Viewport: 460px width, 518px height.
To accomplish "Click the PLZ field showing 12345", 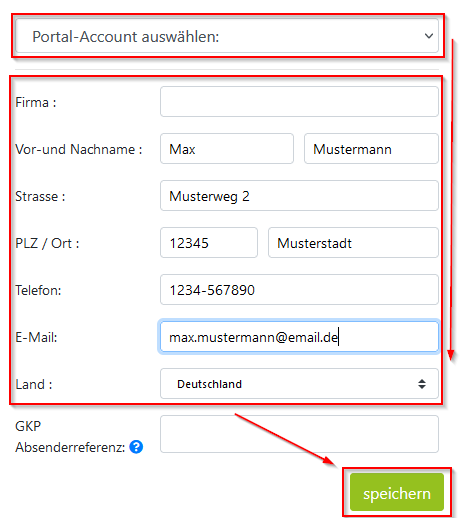I will (209, 243).
